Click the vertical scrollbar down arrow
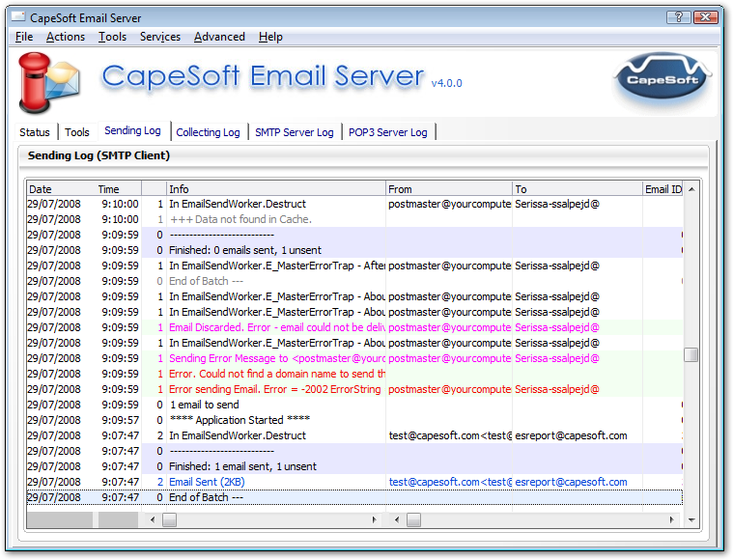The height and width of the screenshot is (560, 733). [691, 520]
